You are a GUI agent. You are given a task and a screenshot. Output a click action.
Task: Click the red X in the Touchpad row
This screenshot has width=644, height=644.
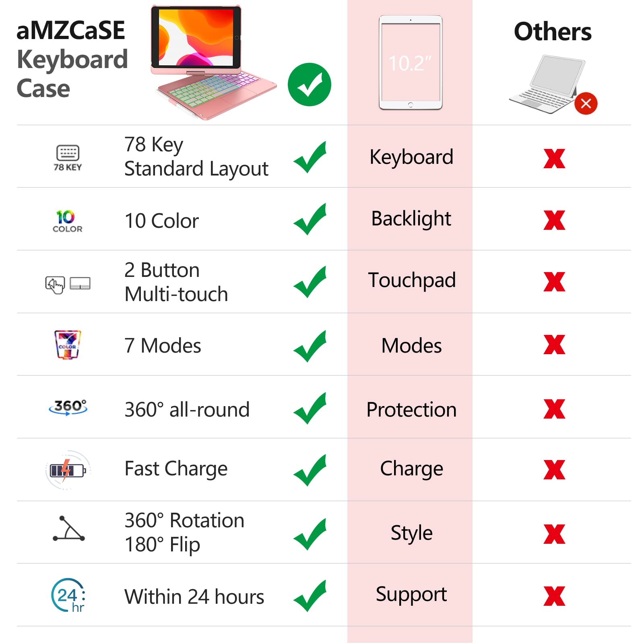pyautogui.click(x=554, y=282)
